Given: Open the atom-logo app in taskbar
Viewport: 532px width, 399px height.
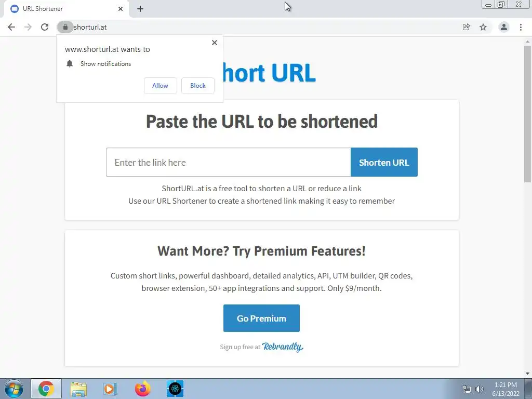Looking at the screenshot, I should [x=175, y=389].
